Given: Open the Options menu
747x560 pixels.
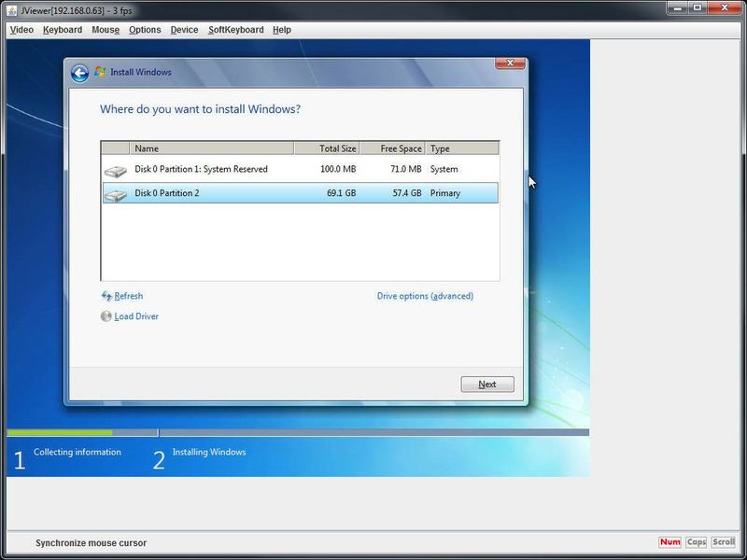Looking at the screenshot, I should coord(145,30).
